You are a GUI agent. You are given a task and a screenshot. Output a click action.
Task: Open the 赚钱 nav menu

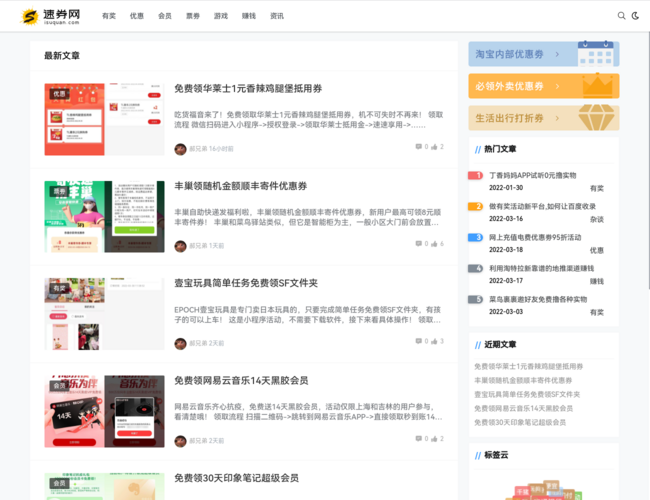point(249,16)
